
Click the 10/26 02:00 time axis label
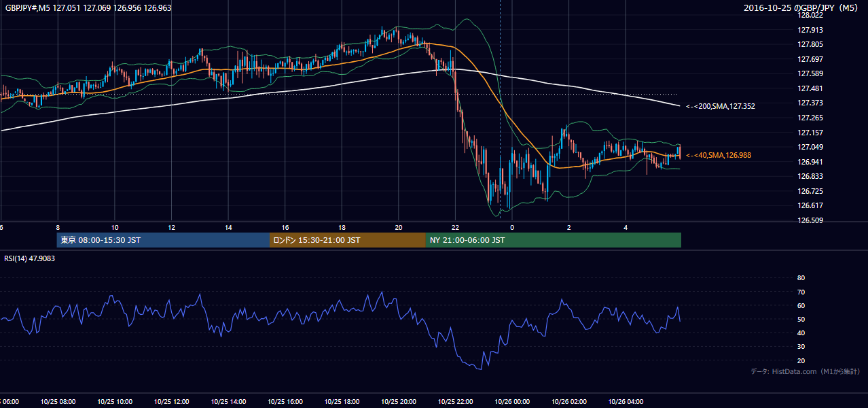coord(569,402)
